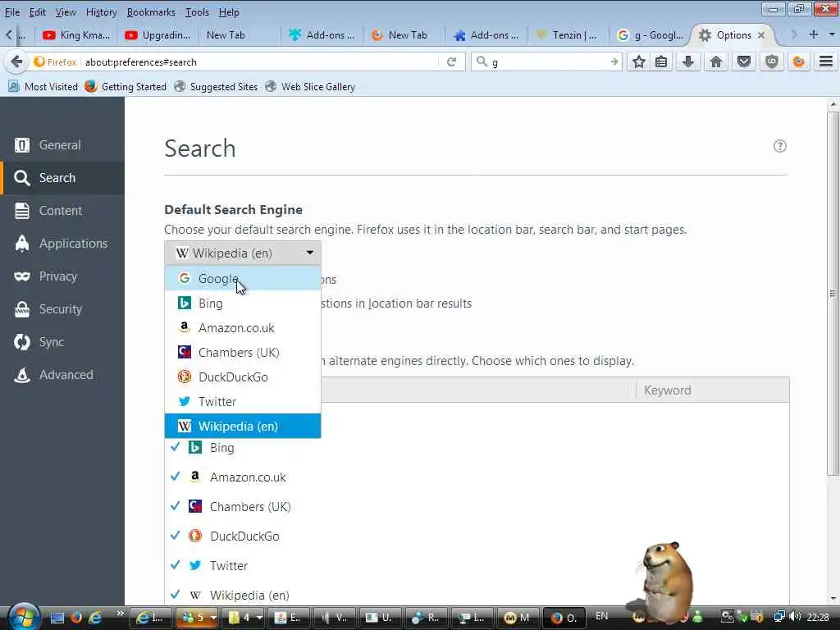Switch to the King Kma... YouTube tab
Viewport: 840px width, 630px height.
(x=76, y=35)
